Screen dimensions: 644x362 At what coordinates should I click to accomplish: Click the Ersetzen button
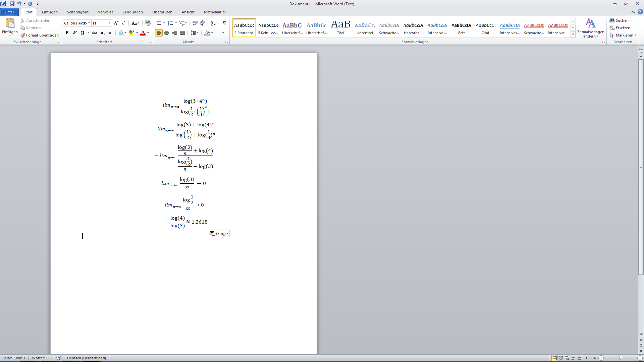point(620,28)
